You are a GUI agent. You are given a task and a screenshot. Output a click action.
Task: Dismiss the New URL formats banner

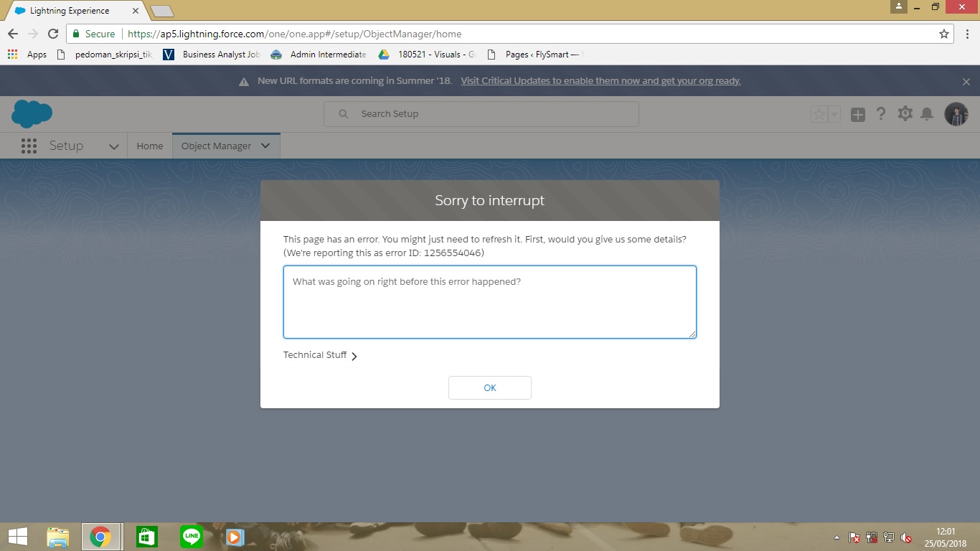pos(966,82)
